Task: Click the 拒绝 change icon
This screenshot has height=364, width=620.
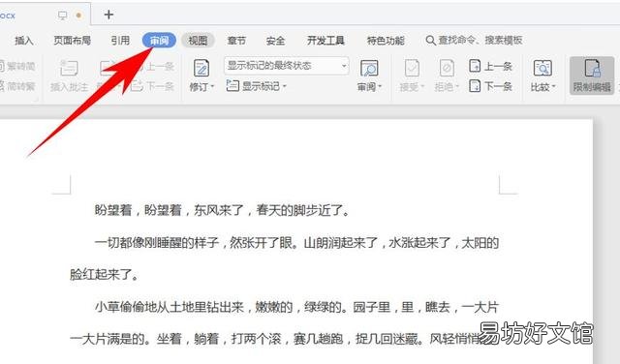Action: point(447,68)
